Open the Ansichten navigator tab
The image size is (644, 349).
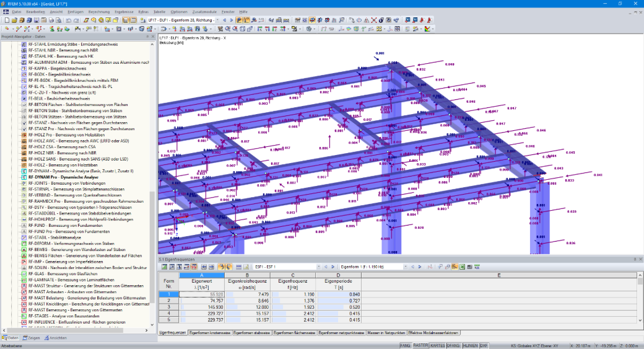[x=56, y=338]
